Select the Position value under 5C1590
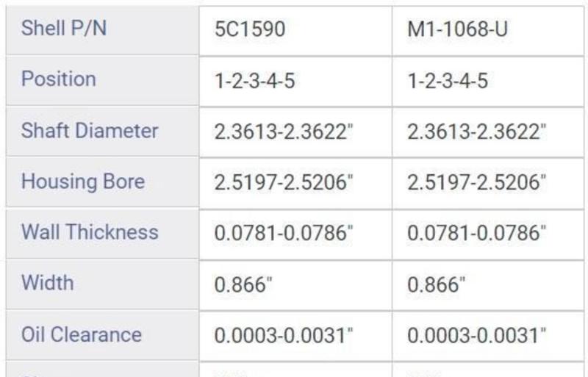588x377 pixels. point(254,80)
